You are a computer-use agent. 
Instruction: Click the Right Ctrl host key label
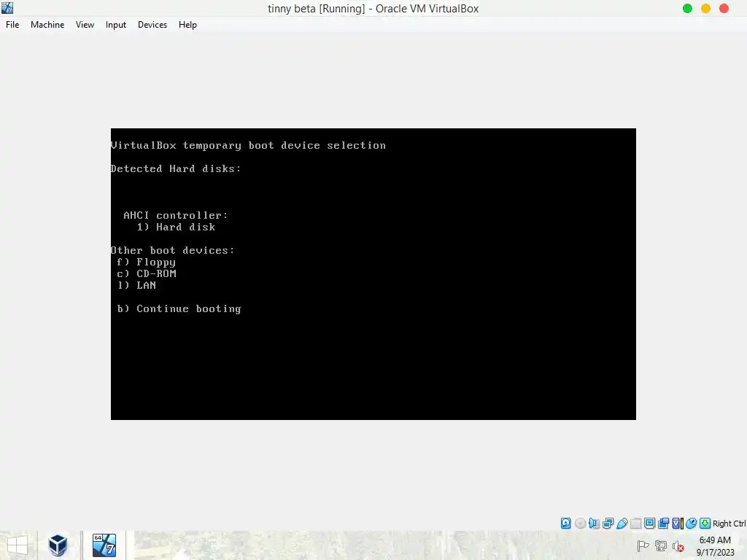tap(729, 524)
